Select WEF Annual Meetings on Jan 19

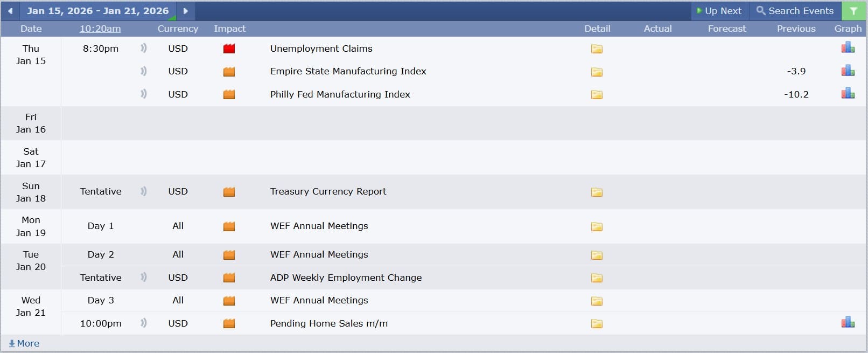(x=319, y=226)
